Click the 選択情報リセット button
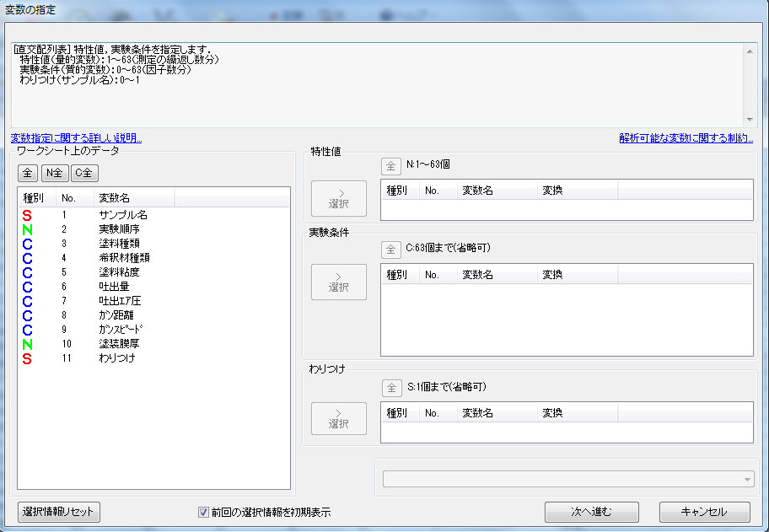This screenshot has width=769, height=532. pos(59,512)
